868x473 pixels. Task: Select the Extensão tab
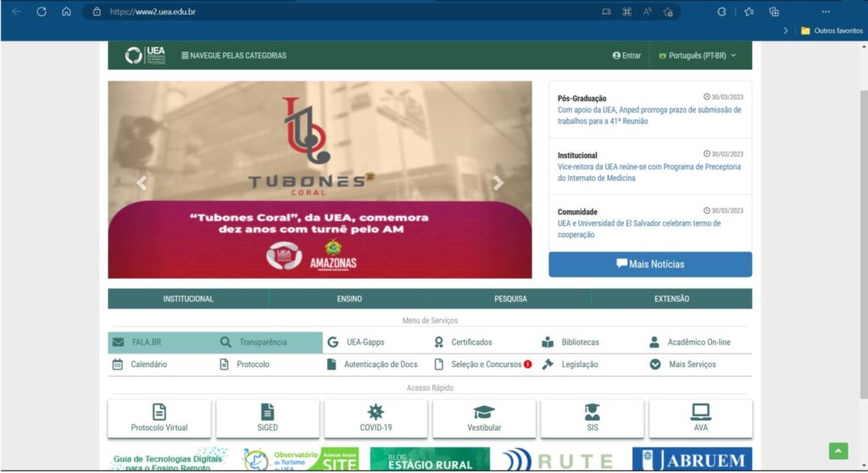671,298
